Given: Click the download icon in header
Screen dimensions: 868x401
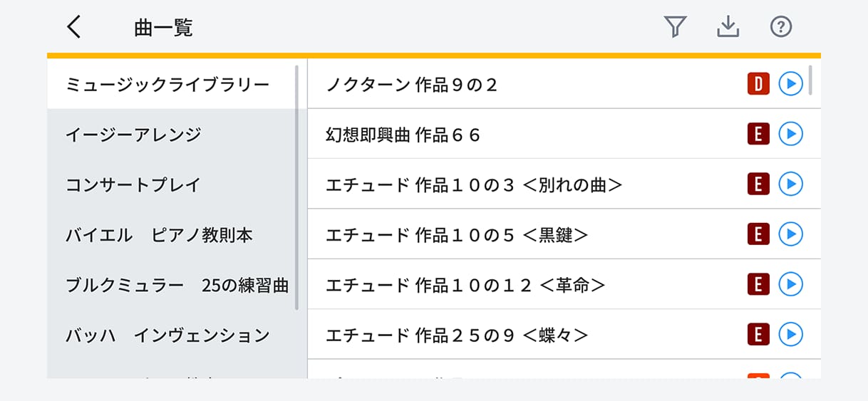Looking at the screenshot, I should click(x=728, y=27).
